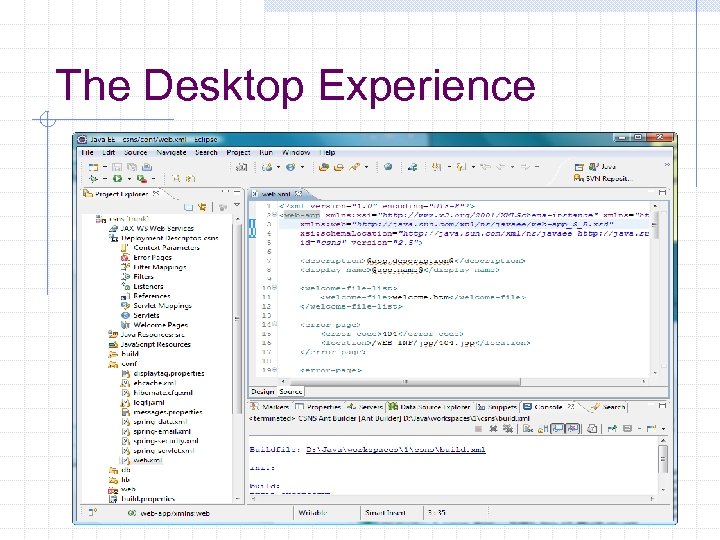Click Remove All Terminated Launches icon
This screenshot has height=540, width=720.
coord(508,429)
